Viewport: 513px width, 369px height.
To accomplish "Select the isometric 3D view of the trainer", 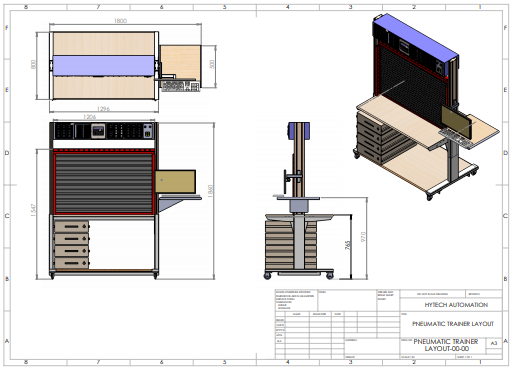I will [426, 107].
